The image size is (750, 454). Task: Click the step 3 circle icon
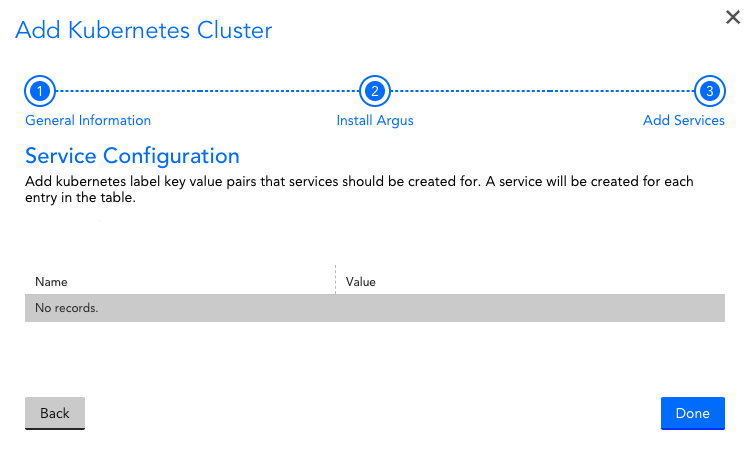[710, 91]
